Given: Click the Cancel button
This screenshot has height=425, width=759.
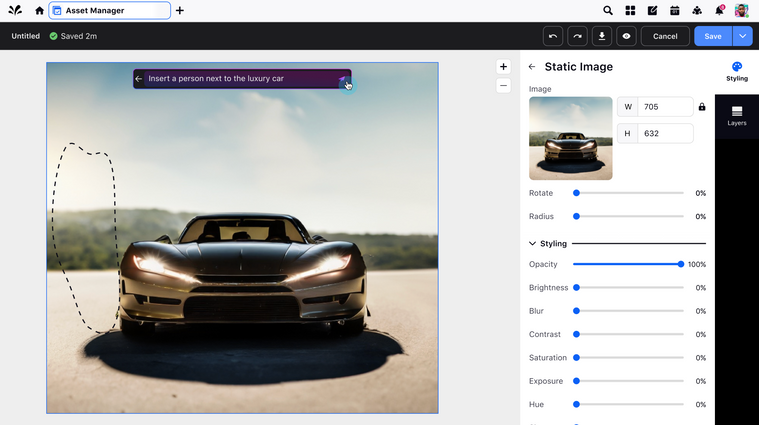Looking at the screenshot, I should tap(665, 36).
